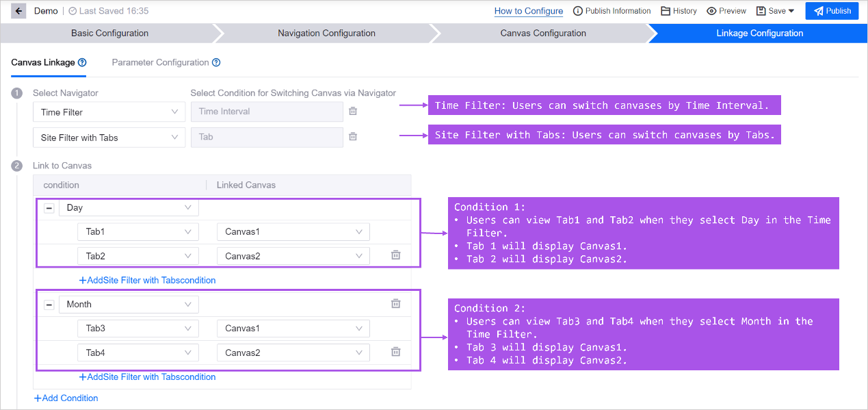Delete the Time Filter navigator row
The width and height of the screenshot is (868, 410).
click(353, 112)
